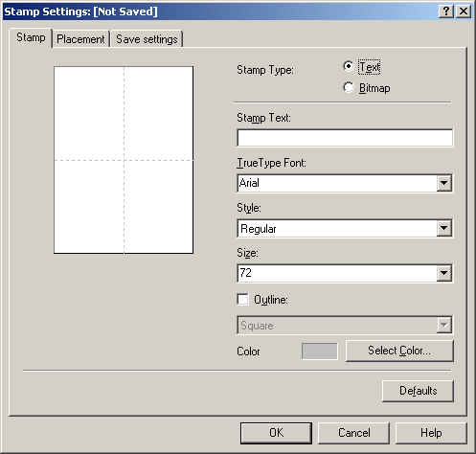The width and height of the screenshot is (476, 454).
Task: Close the Stamp Settings dialog
Action: [x=464, y=11]
